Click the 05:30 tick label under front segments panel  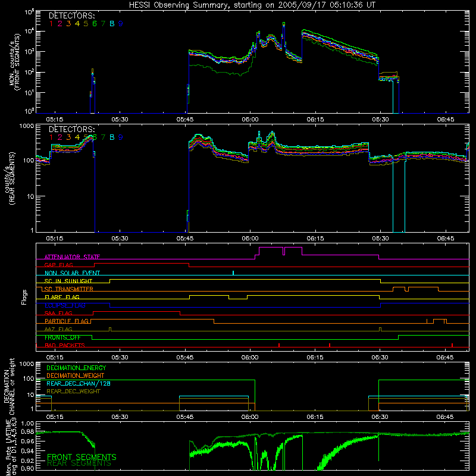(120, 120)
